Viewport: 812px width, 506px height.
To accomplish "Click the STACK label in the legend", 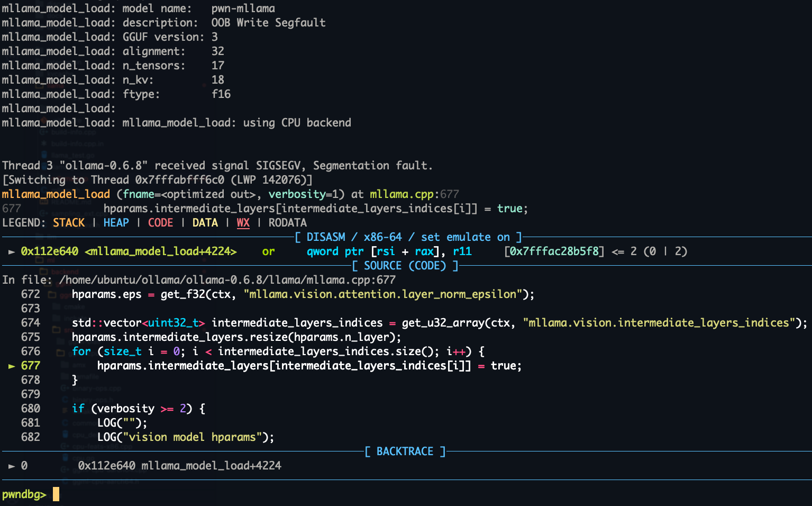I will pos(69,223).
